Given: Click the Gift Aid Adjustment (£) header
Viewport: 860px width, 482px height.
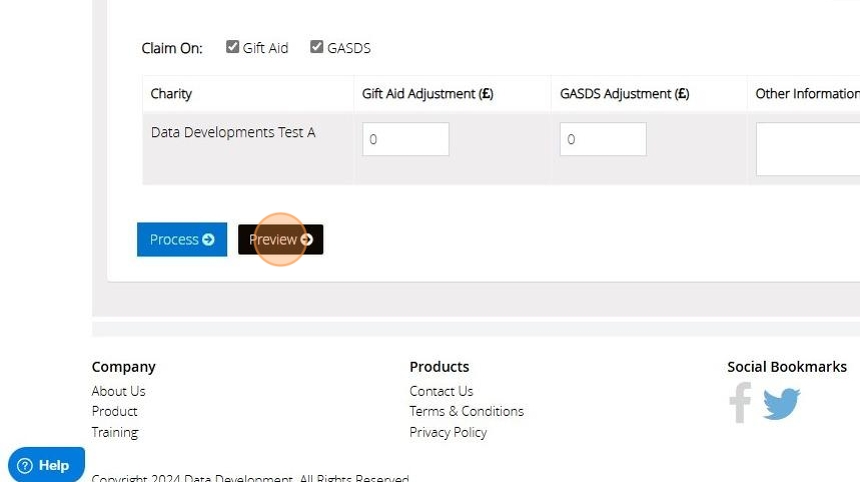Looking at the screenshot, I should click(427, 94).
